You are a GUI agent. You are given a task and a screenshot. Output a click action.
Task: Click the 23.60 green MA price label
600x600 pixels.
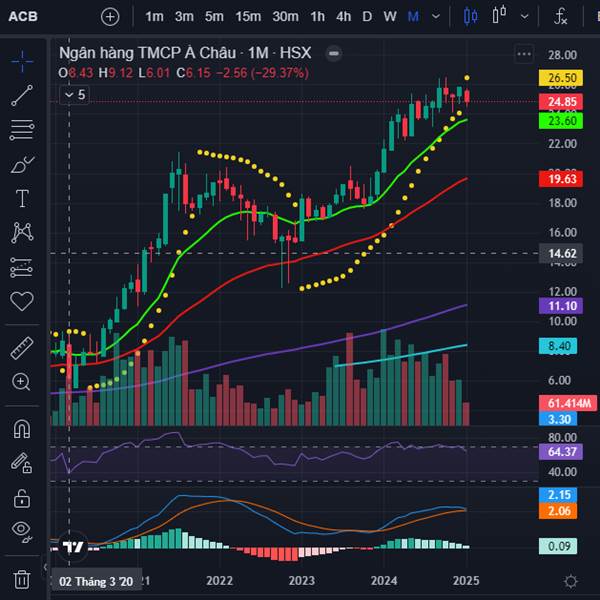(x=561, y=121)
